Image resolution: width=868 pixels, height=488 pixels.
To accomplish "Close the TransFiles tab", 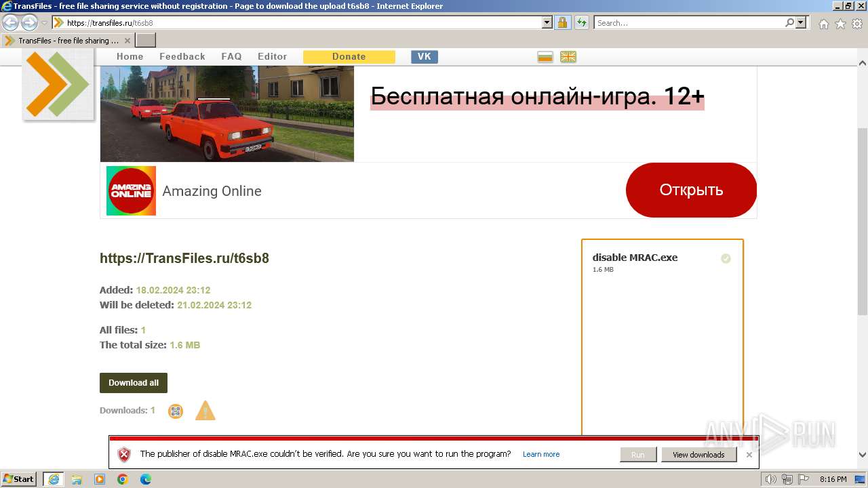I will tap(127, 41).
